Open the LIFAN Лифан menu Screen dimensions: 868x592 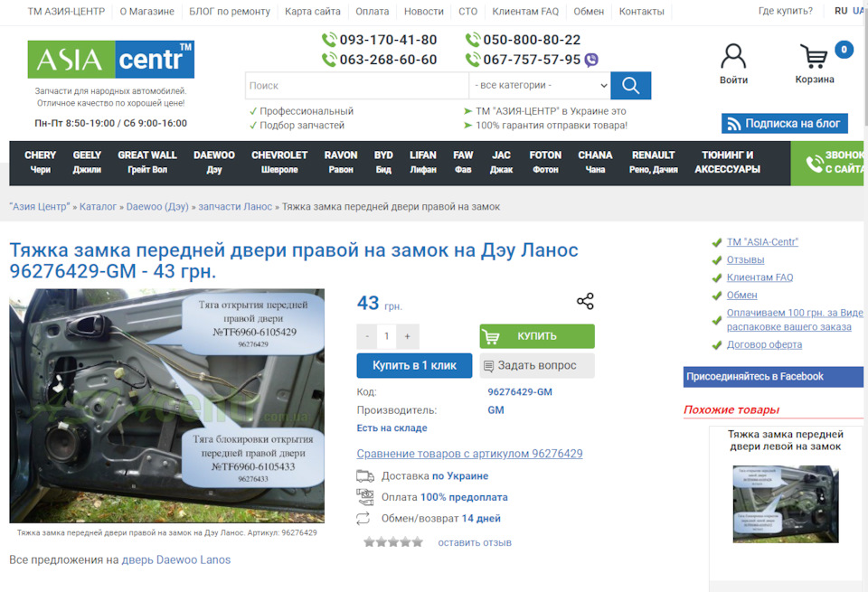point(423,162)
